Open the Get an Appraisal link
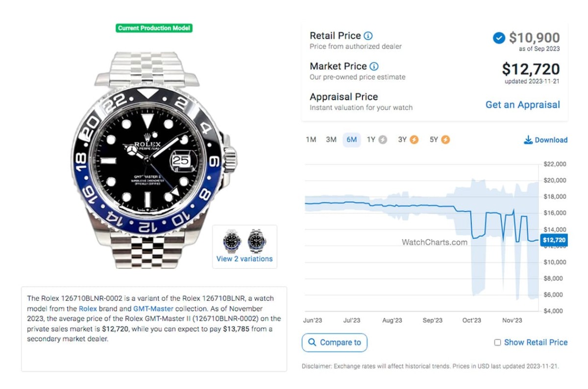The height and width of the screenshot is (389, 588). (x=522, y=104)
